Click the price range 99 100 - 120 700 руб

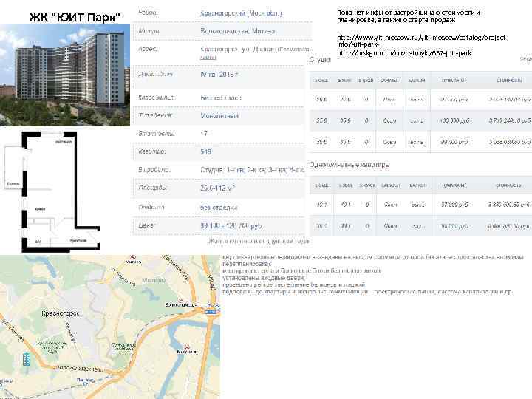point(231,225)
